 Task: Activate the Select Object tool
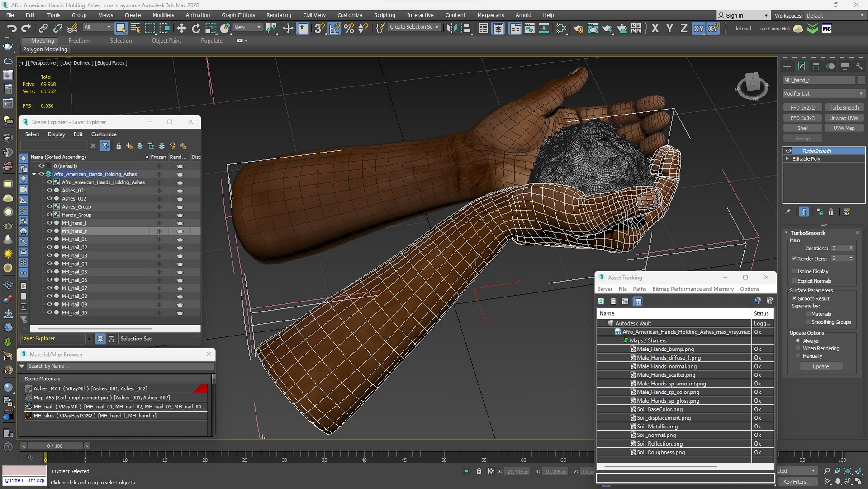[121, 28]
